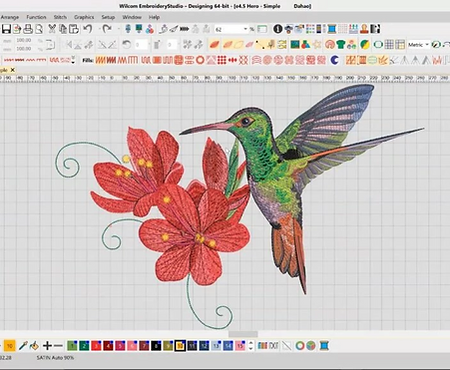Click the Paste icon
Screen dimensions: 450x370
pyautogui.click(x=74, y=29)
